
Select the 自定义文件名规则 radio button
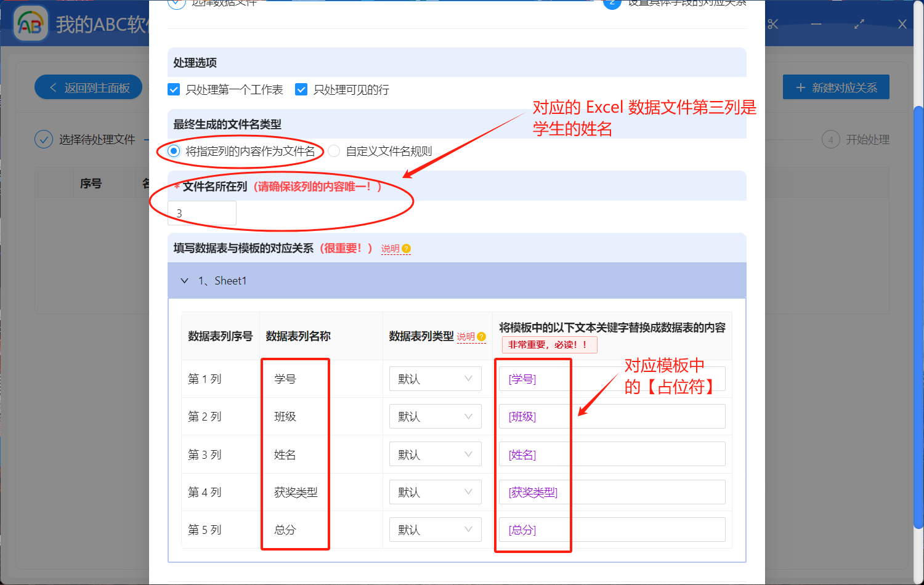[333, 151]
